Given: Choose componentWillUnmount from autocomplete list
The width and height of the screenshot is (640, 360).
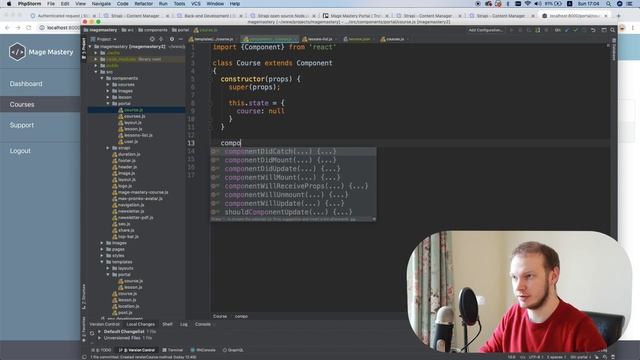Looking at the screenshot, I should 293,195.
